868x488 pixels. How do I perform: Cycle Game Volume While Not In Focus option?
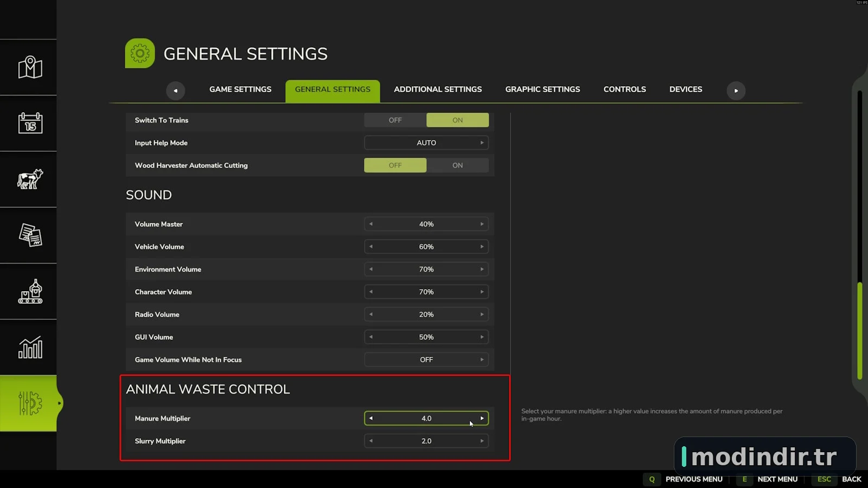482,359
